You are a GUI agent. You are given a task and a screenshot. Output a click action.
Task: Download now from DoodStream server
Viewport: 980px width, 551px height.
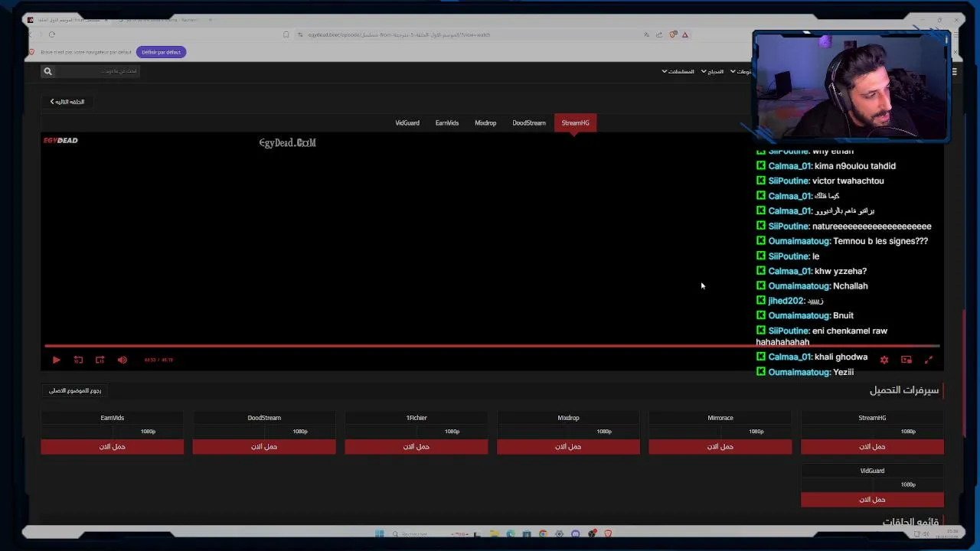(x=264, y=447)
